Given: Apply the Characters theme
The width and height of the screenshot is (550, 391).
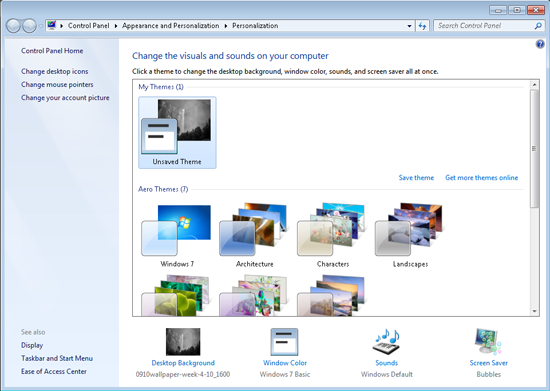Looking at the screenshot, I should tap(333, 235).
